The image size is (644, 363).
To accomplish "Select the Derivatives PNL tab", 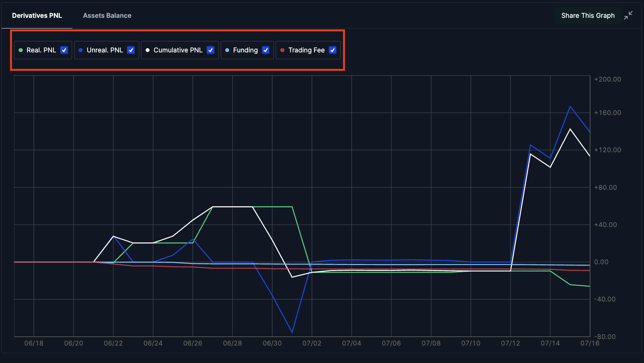I will (x=37, y=16).
